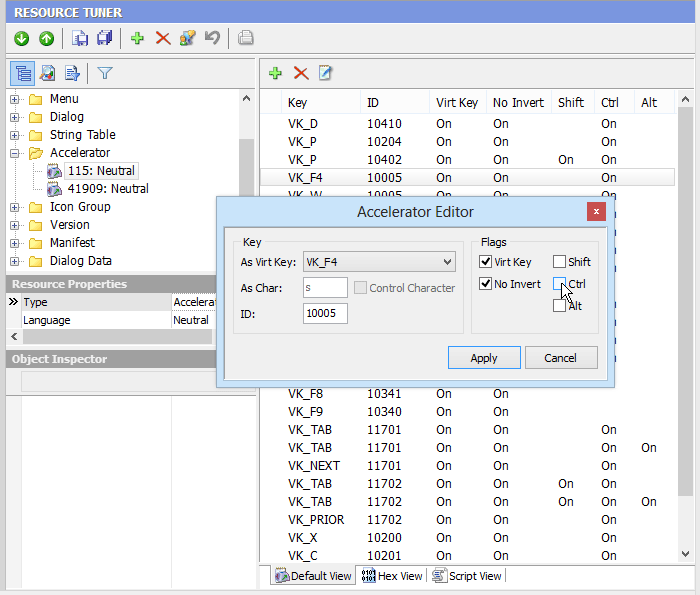Expand the Manifest tree node
This screenshot has width=700, height=595.
[x=15, y=243]
